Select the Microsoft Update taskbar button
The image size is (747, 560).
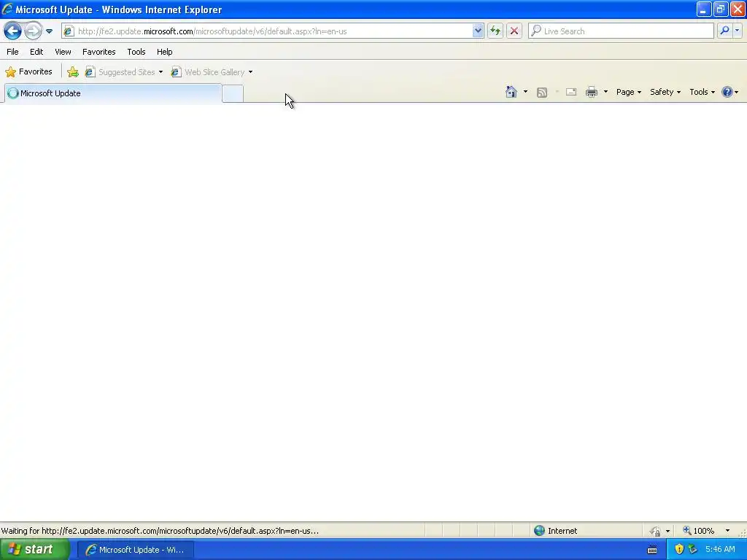[135, 550]
